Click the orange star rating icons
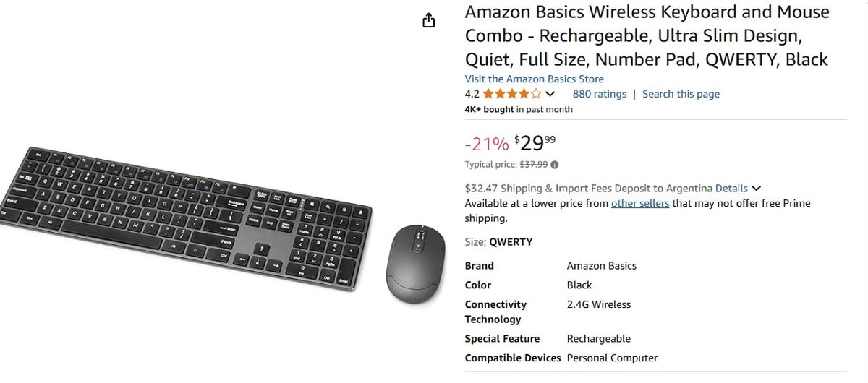868x383 pixels. [511, 94]
